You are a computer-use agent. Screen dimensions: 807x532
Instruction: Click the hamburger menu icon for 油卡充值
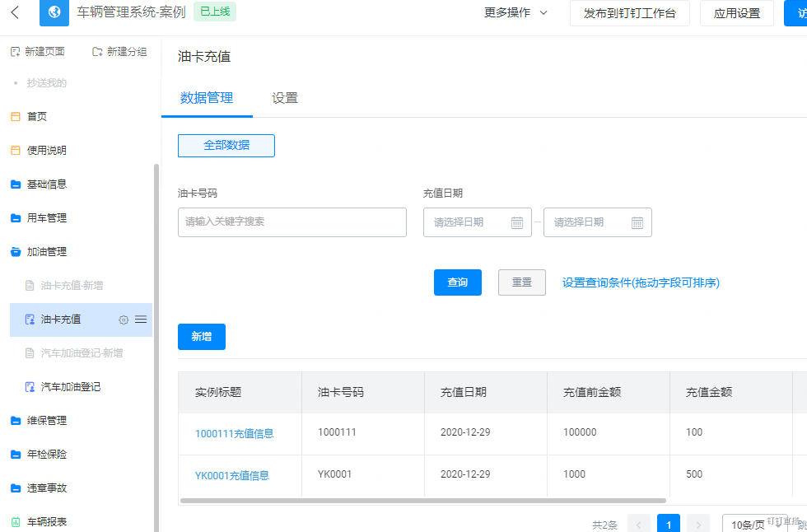point(141,320)
